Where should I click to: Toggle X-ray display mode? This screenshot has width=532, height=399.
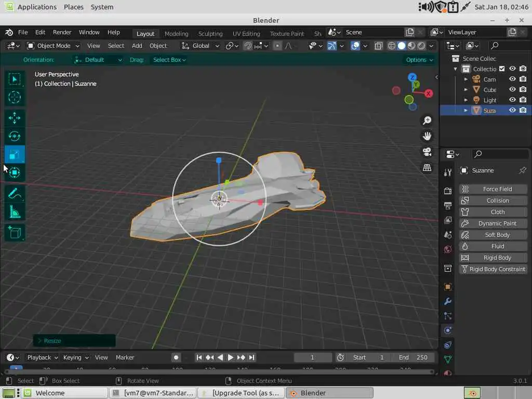[x=378, y=46]
